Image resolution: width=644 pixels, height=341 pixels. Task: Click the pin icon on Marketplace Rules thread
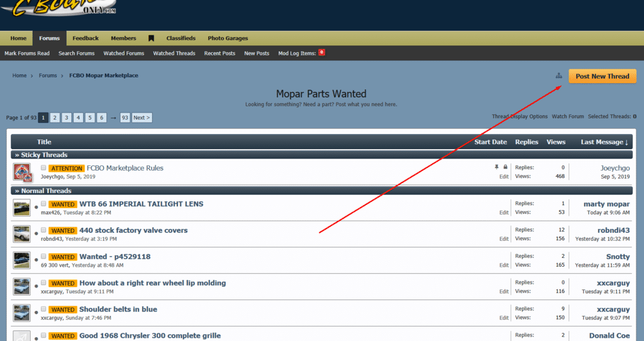coord(497,167)
